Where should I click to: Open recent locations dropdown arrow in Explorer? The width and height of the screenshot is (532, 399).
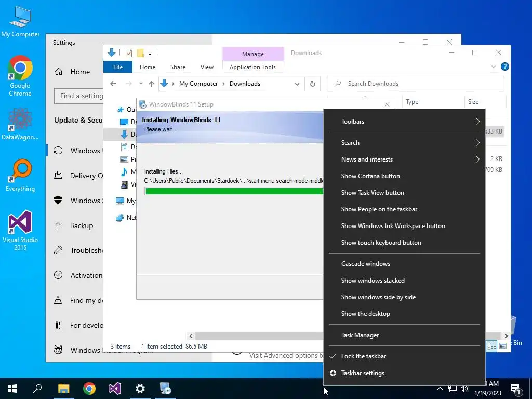141,84
